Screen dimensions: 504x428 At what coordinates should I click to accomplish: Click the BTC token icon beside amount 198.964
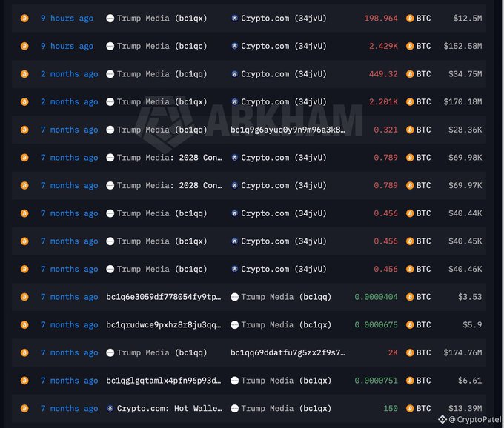[410, 19]
